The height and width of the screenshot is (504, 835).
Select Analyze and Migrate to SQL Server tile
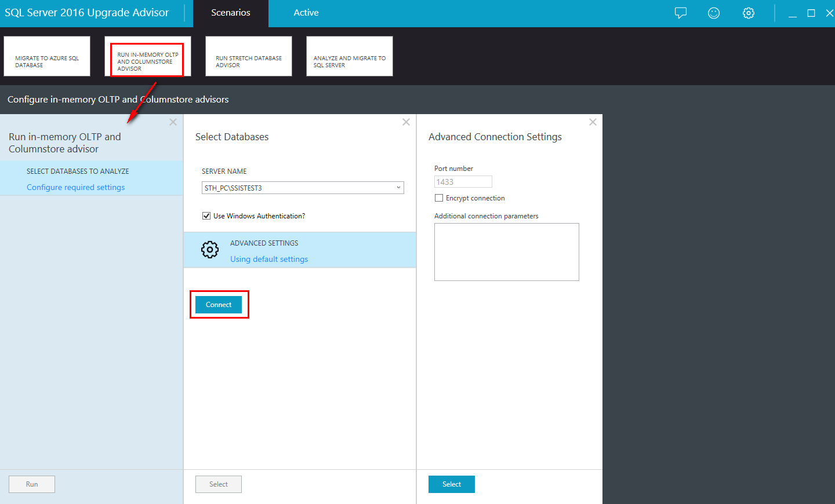click(350, 56)
